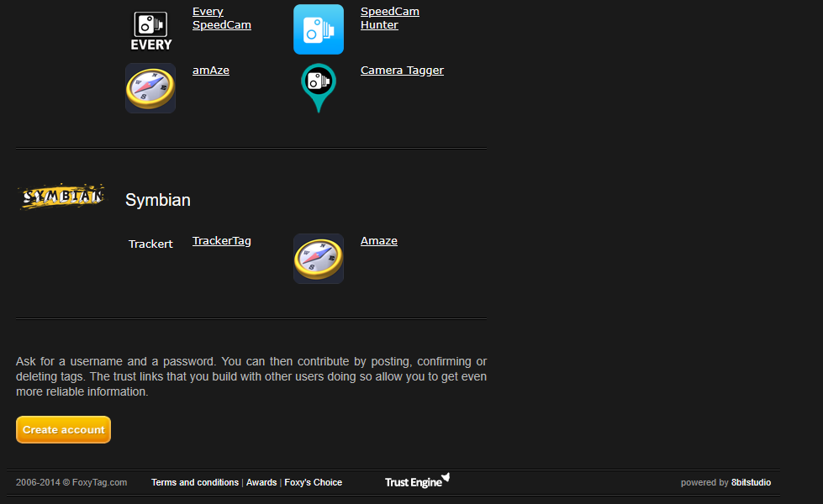Image resolution: width=823 pixels, height=504 pixels.
Task: Open the SpeedCam Hunter link
Action: point(389,18)
